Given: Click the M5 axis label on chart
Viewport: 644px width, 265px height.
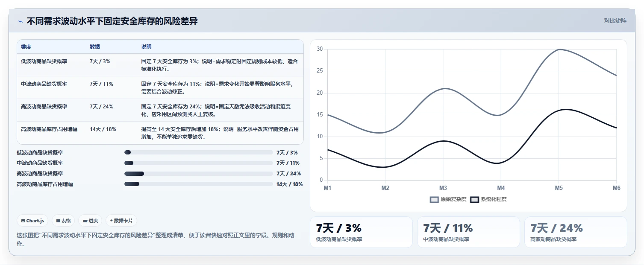Looking at the screenshot, I should [559, 188].
